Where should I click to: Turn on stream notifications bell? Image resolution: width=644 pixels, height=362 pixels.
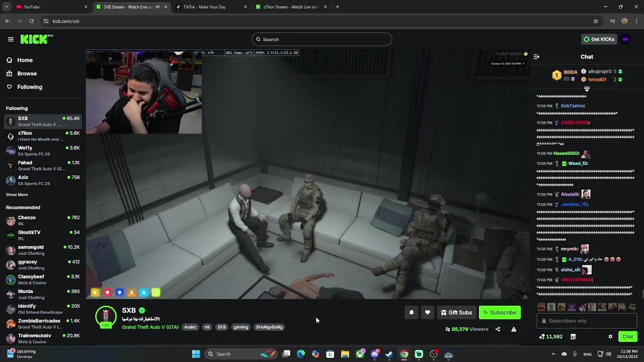point(412,313)
